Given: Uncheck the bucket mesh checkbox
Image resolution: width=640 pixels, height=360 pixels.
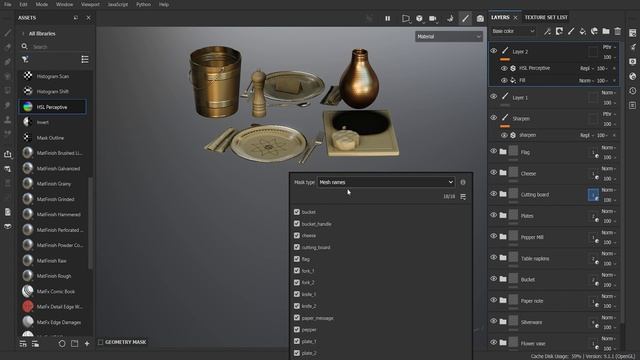Looking at the screenshot, I should (x=297, y=212).
